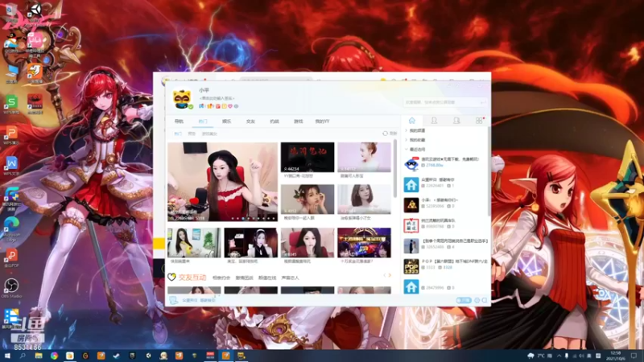Screen dimensions: 644x362
Task: Click the search icon in YY bottom-right corner
Action: coord(485,300)
